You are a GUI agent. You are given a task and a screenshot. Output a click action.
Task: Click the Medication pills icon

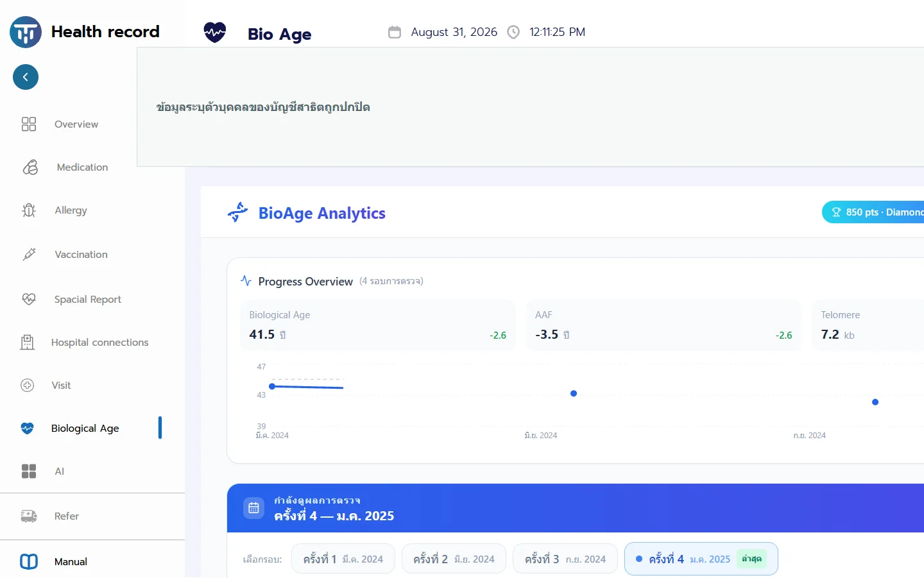tap(30, 167)
